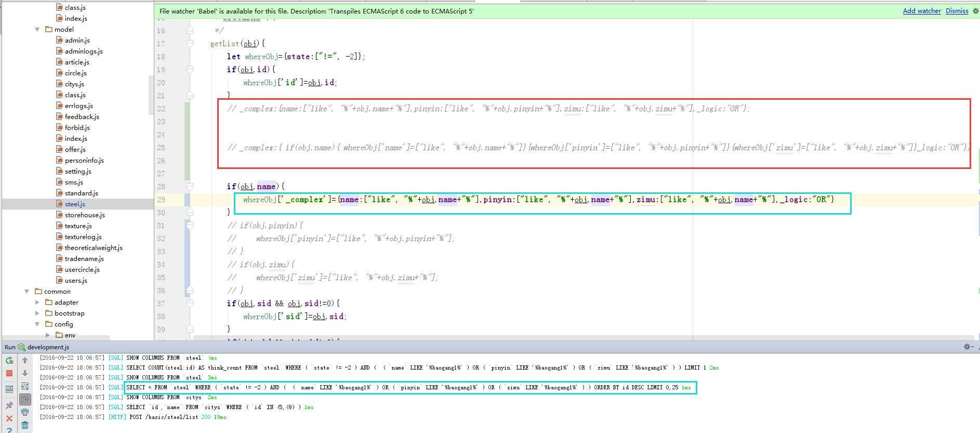Open users.js file
980x433 pixels.
click(76, 281)
